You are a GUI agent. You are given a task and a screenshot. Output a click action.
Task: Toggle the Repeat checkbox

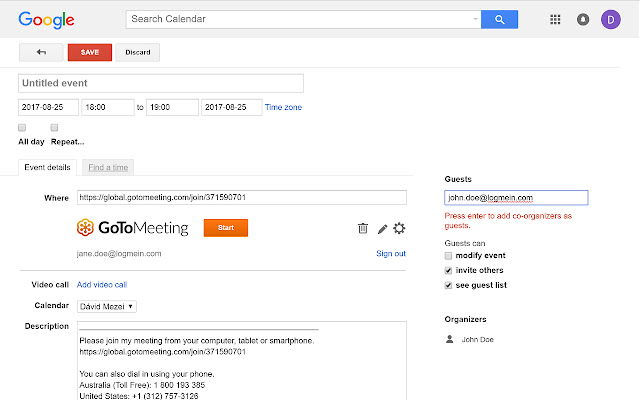pos(55,128)
